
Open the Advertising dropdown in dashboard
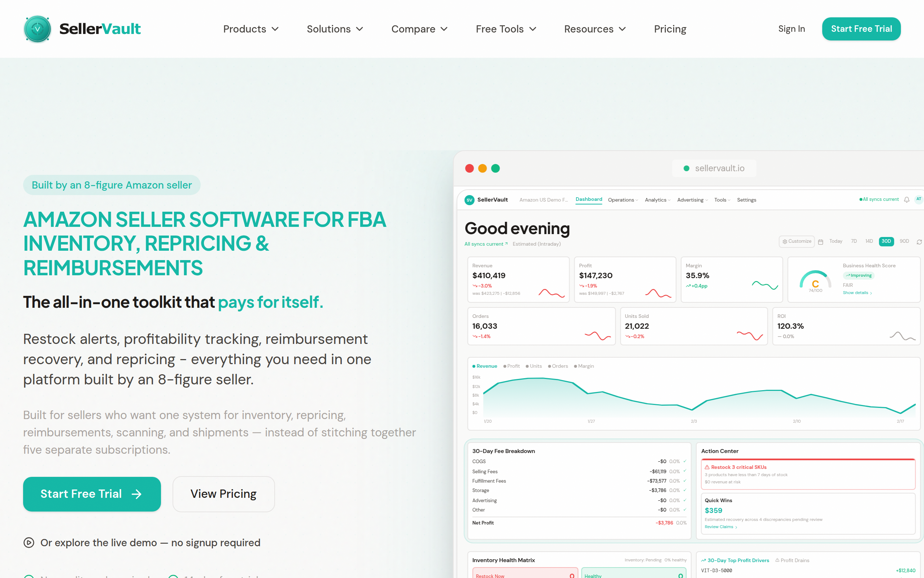(692, 200)
